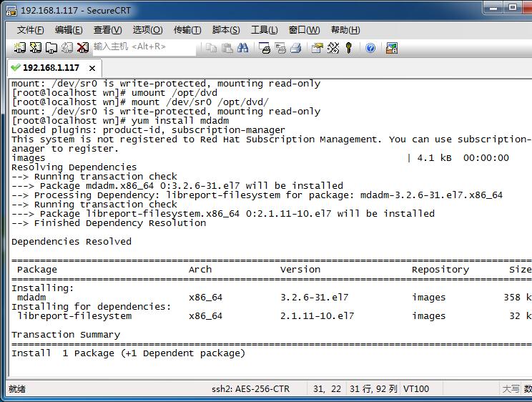
Task: Open the 选项(O) menu
Action: pyautogui.click(x=147, y=30)
